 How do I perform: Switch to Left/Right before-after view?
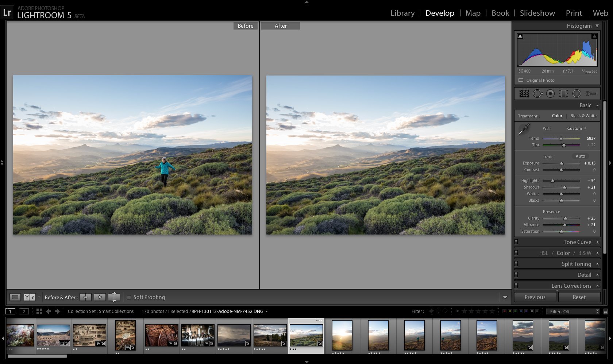(x=29, y=297)
